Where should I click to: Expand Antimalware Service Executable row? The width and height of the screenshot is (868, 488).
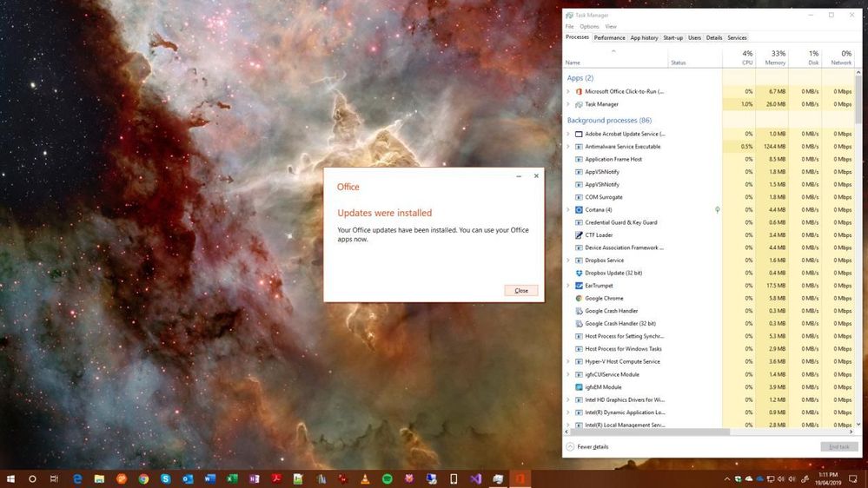568,147
